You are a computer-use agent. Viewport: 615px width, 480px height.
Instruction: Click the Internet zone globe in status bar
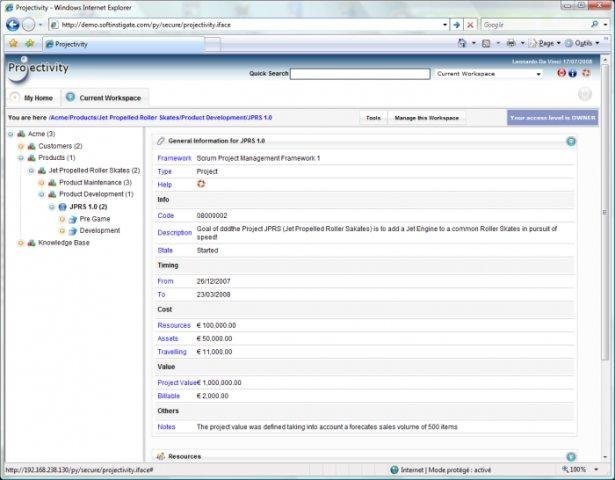394,470
